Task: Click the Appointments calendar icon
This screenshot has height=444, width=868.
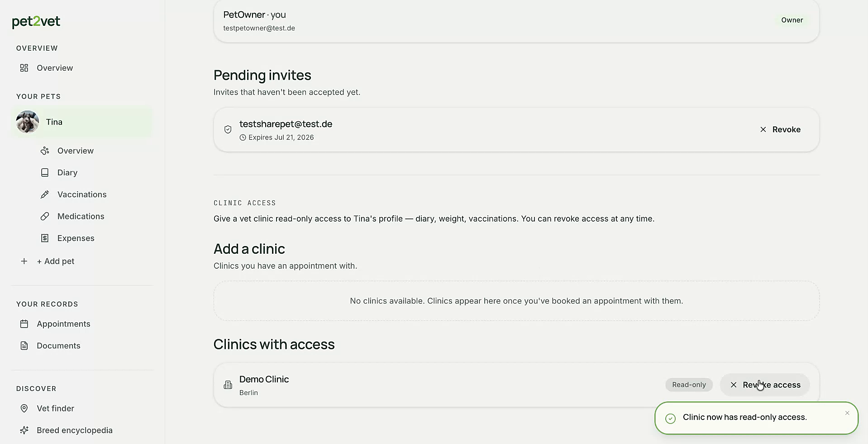Action: point(24,324)
